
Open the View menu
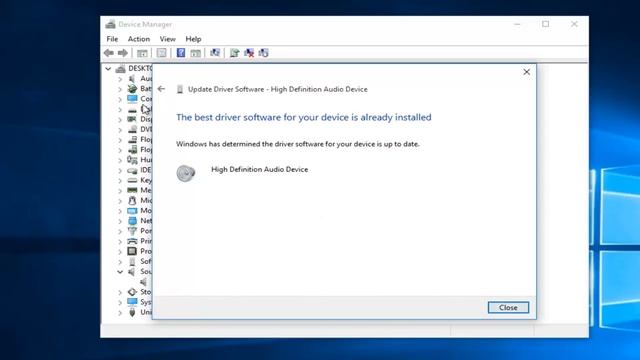[167, 39]
